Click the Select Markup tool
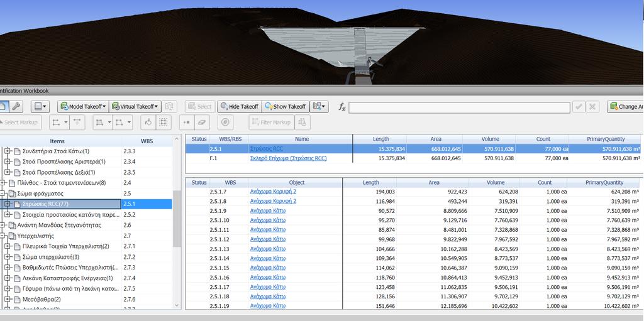644x321 pixels. tap(20, 122)
